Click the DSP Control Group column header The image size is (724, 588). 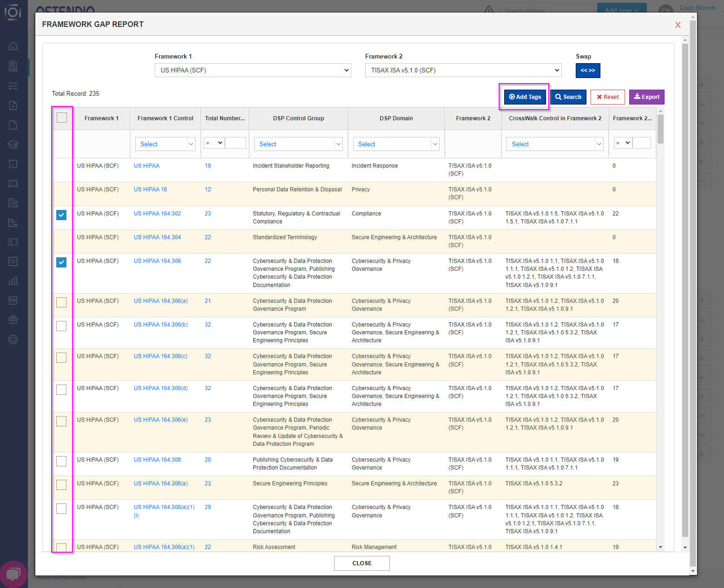click(298, 118)
